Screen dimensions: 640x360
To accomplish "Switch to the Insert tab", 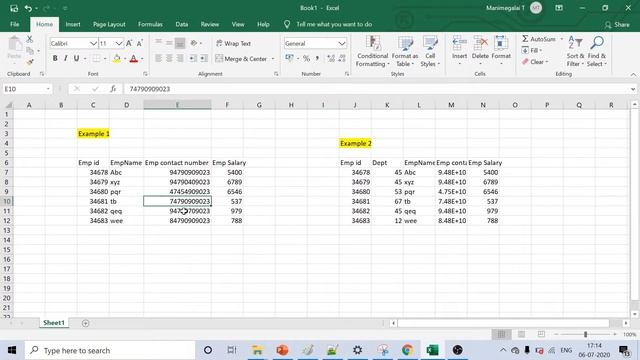I will 73,24.
